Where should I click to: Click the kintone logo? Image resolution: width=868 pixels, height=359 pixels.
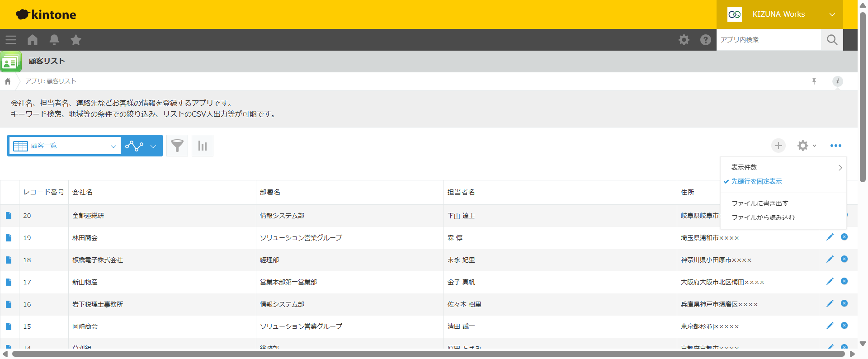(46, 14)
